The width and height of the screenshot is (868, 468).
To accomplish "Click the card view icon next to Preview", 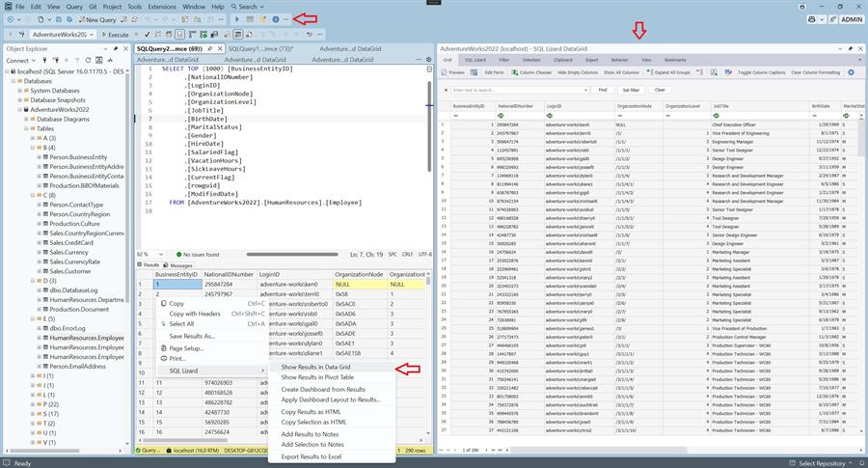I will [x=474, y=72].
